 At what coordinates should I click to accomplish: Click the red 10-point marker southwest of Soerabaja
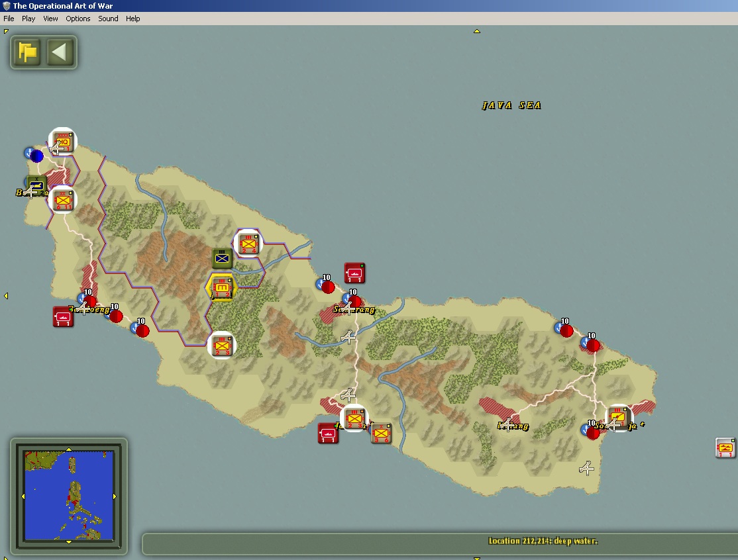pyautogui.click(x=592, y=433)
